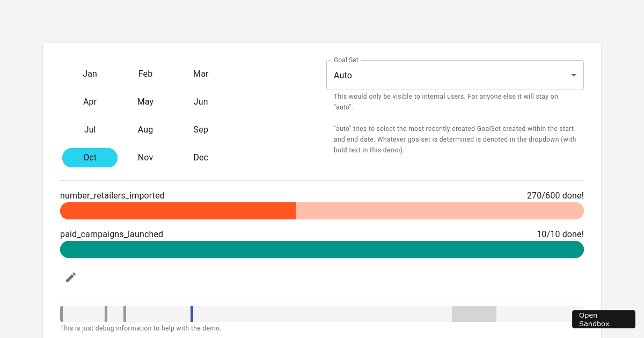
Task: Click the 10/10 done! label
Action: click(x=560, y=234)
